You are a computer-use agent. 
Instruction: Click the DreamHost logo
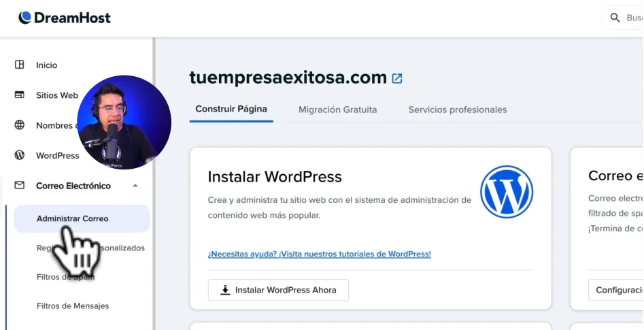65,18
